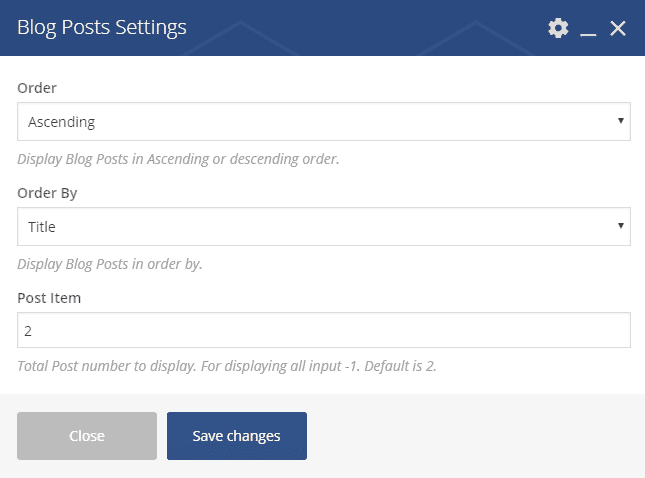This screenshot has height=478, width=645.
Task: Click the ascending or descending order hint text
Action: (179, 159)
